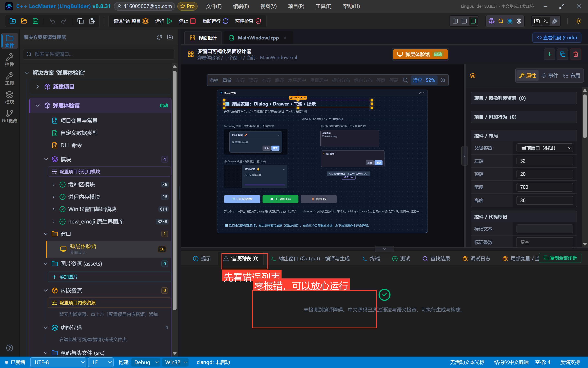Click the help question mark icon

point(9,348)
